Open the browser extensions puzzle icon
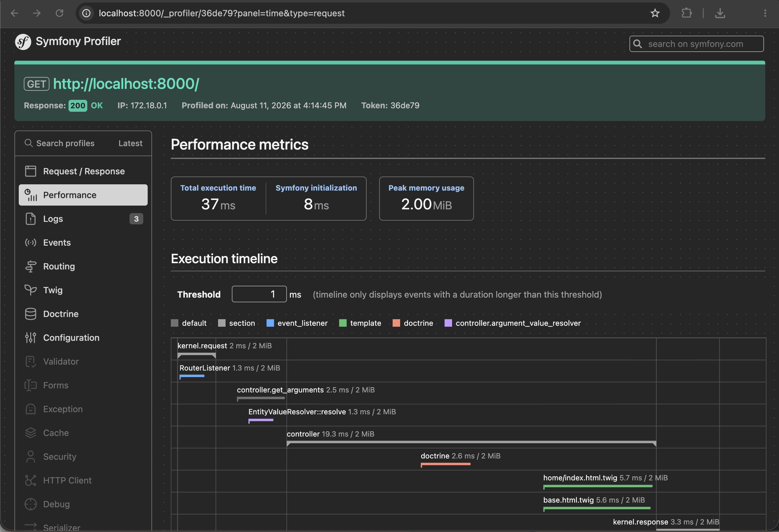Viewport: 779px width, 532px height. tap(686, 13)
